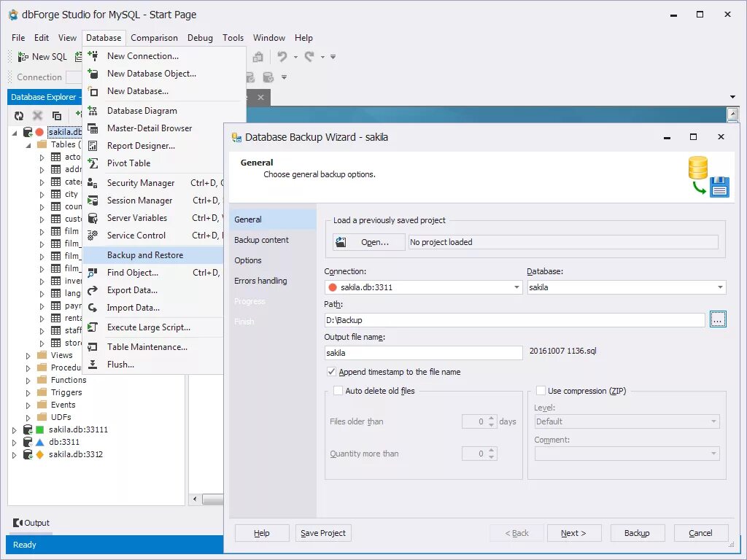The image size is (747, 560).
Task: Click the Execute Large Script icon
Action: (93, 327)
